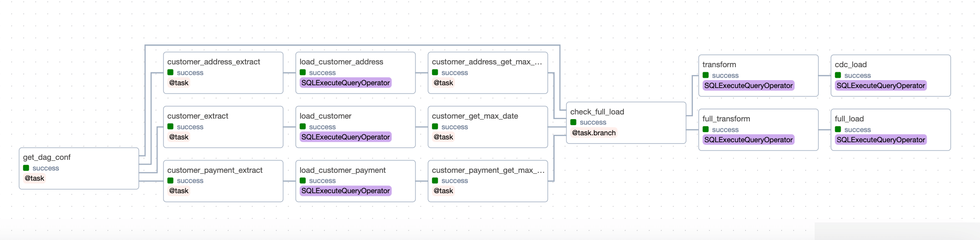This screenshot has width=980, height=240.
Task: Click the green success icon on load_customer
Action: (x=303, y=126)
